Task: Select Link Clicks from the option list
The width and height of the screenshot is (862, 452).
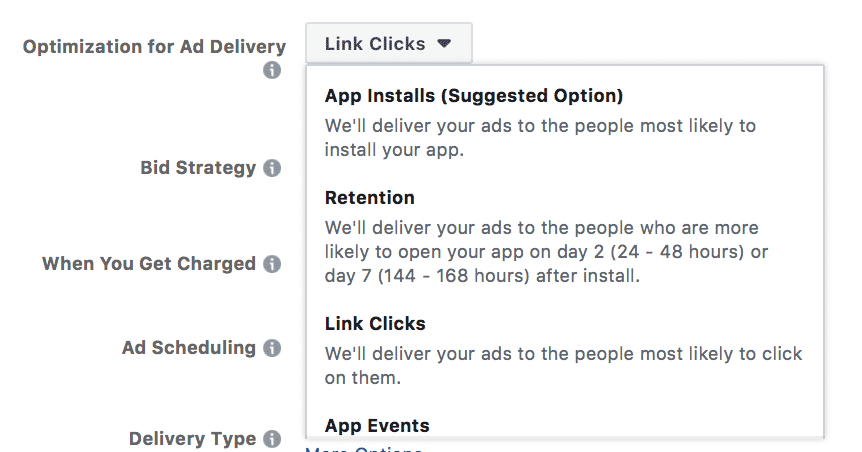Action: (375, 324)
